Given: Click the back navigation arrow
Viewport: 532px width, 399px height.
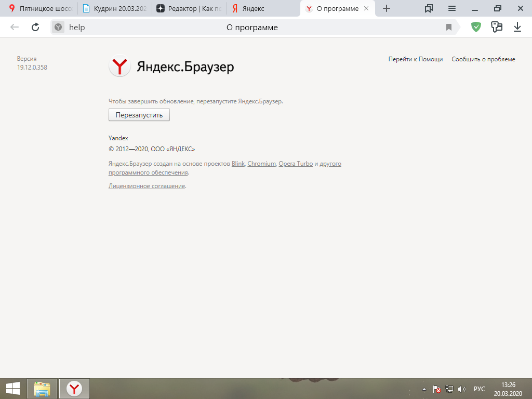Looking at the screenshot, I should tap(14, 27).
